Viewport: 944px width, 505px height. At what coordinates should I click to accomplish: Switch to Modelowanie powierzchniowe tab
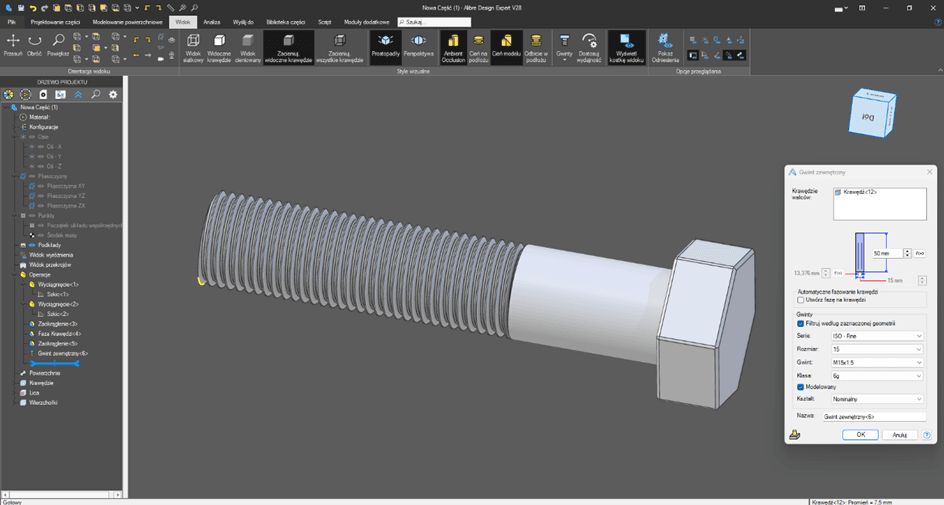pos(127,21)
